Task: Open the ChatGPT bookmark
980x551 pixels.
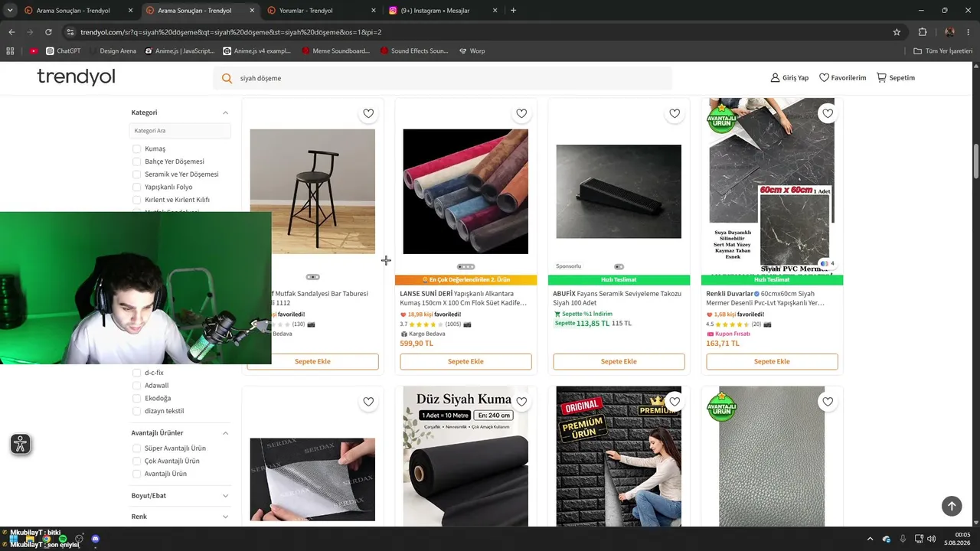Action: tap(63, 51)
